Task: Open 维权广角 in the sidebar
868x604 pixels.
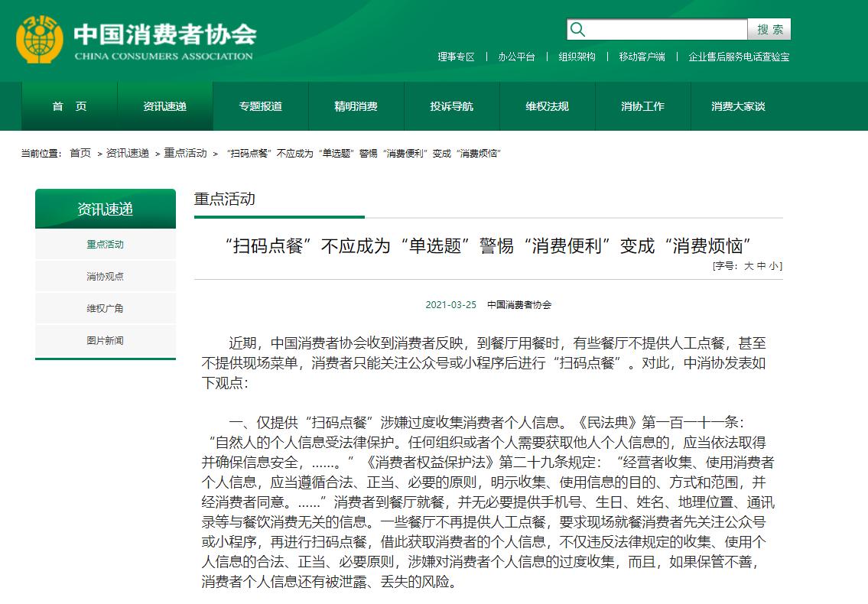Action: pos(106,308)
